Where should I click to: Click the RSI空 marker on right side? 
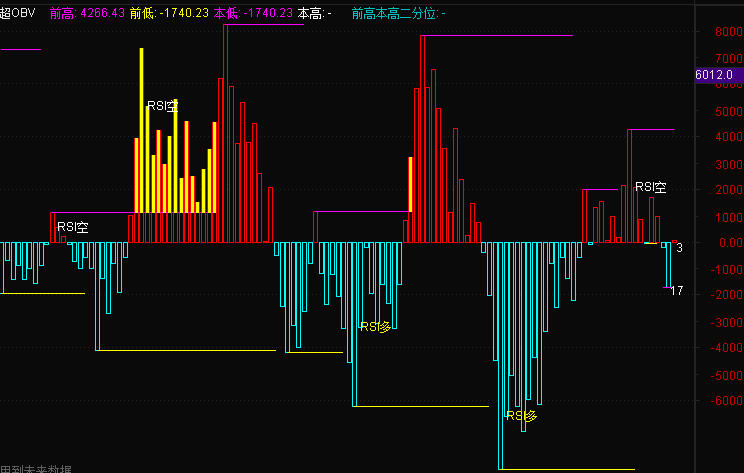[x=651, y=187]
